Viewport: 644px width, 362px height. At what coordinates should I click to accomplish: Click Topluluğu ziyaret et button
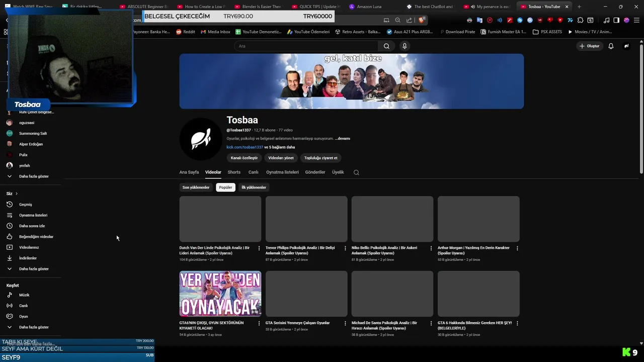321,158
